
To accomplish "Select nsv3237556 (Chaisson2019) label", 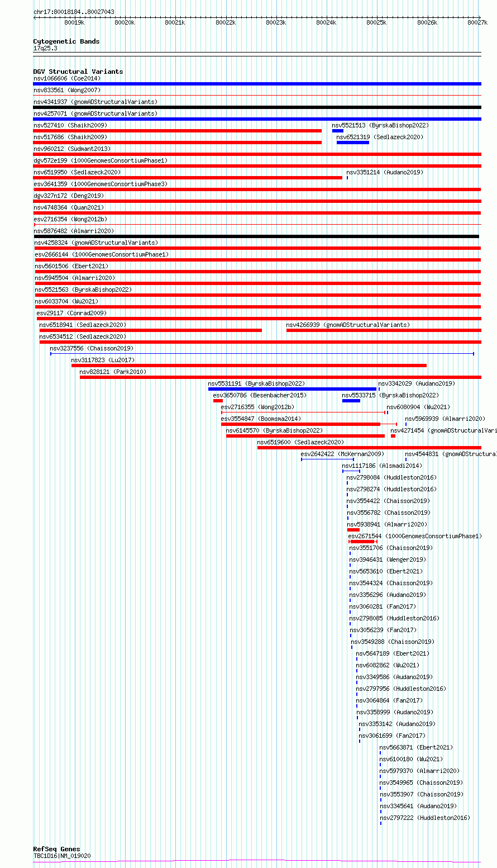I will coord(92,348).
